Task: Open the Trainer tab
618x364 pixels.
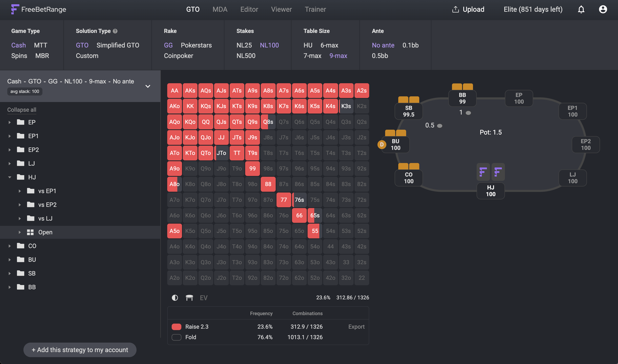Action: click(315, 9)
